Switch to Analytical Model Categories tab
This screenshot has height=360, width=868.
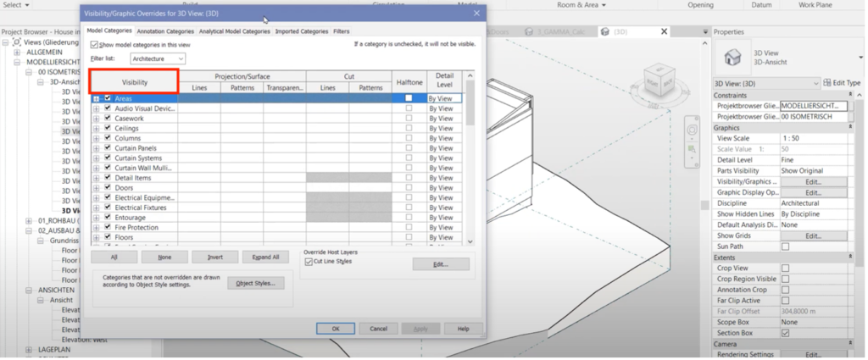click(x=235, y=31)
